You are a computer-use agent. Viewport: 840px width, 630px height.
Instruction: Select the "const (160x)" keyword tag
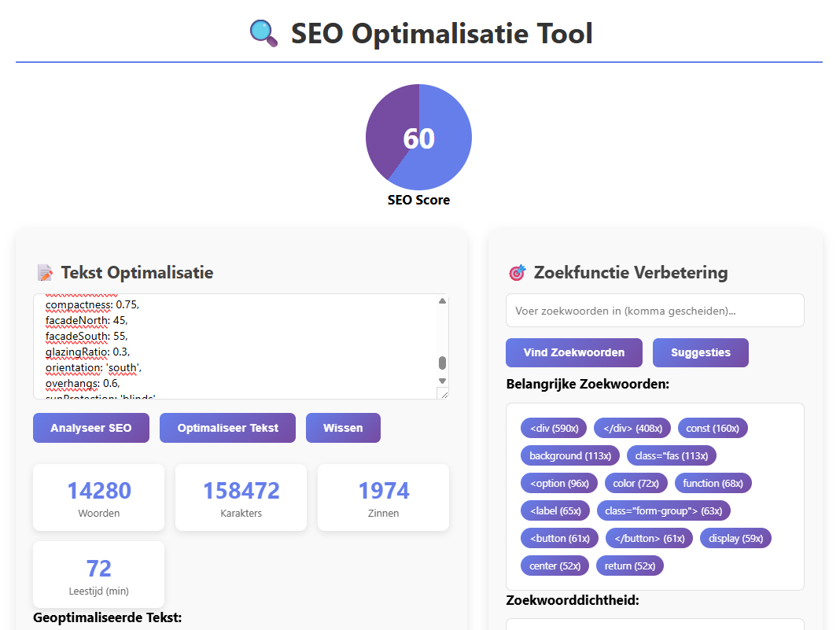point(713,428)
